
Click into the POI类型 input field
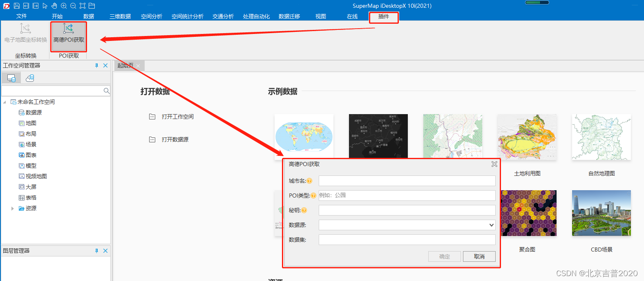(407, 196)
